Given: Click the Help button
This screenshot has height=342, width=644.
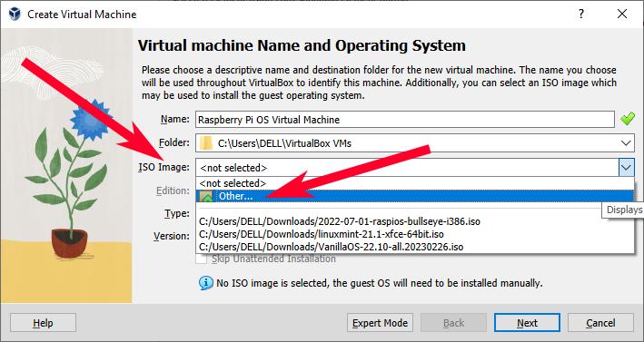Looking at the screenshot, I should coord(43,323).
